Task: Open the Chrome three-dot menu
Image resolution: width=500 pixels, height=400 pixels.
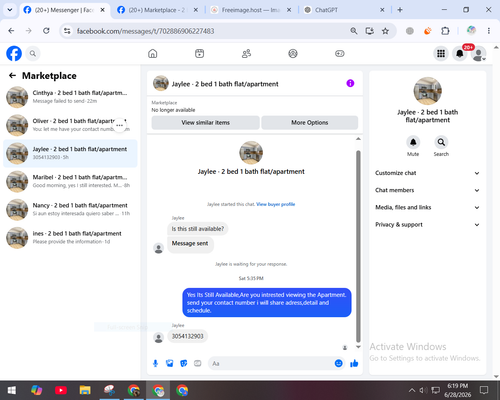Action: tap(489, 31)
